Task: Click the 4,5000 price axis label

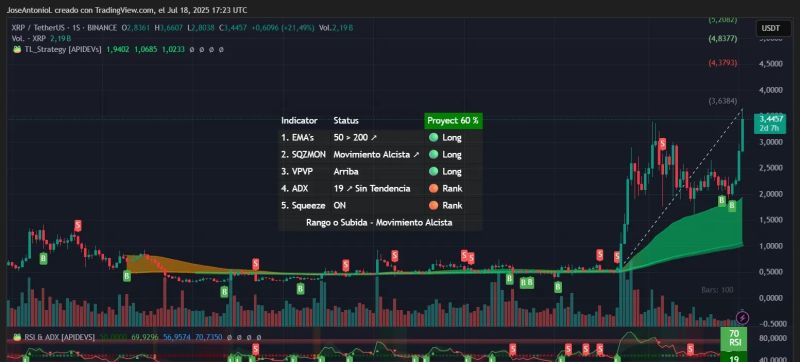Action: pyautogui.click(x=770, y=64)
